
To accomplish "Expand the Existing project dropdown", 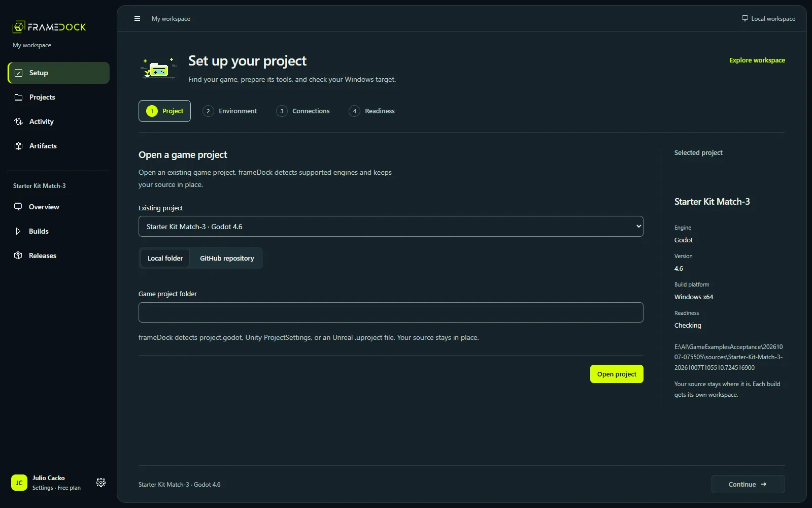I will [391, 227].
